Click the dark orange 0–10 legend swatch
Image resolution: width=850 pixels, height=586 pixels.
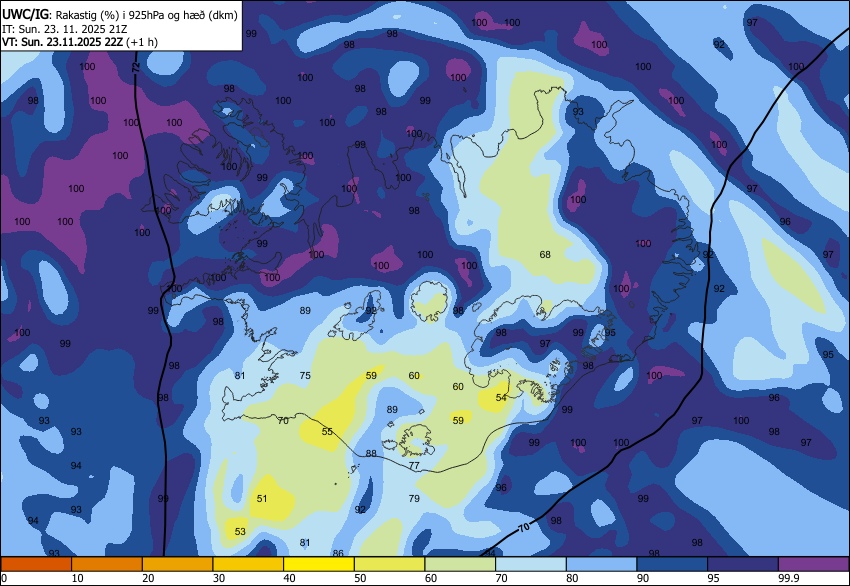[x=36, y=564]
